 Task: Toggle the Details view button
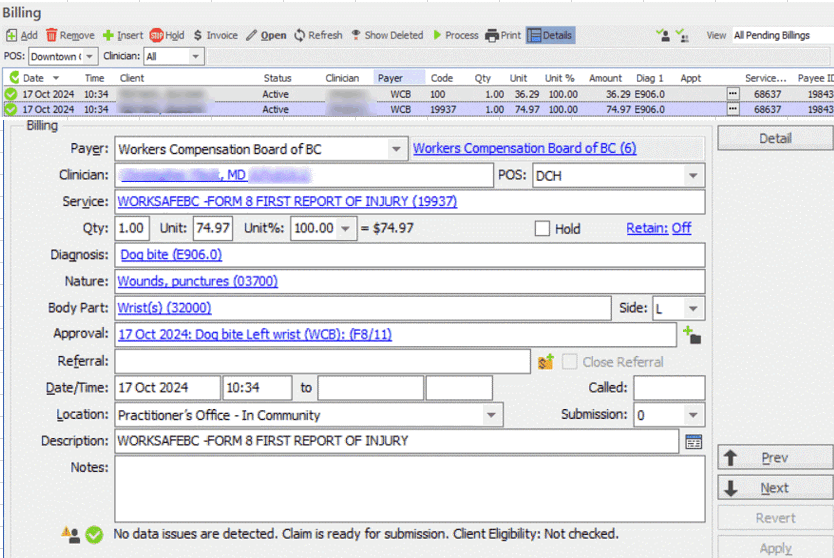550,35
